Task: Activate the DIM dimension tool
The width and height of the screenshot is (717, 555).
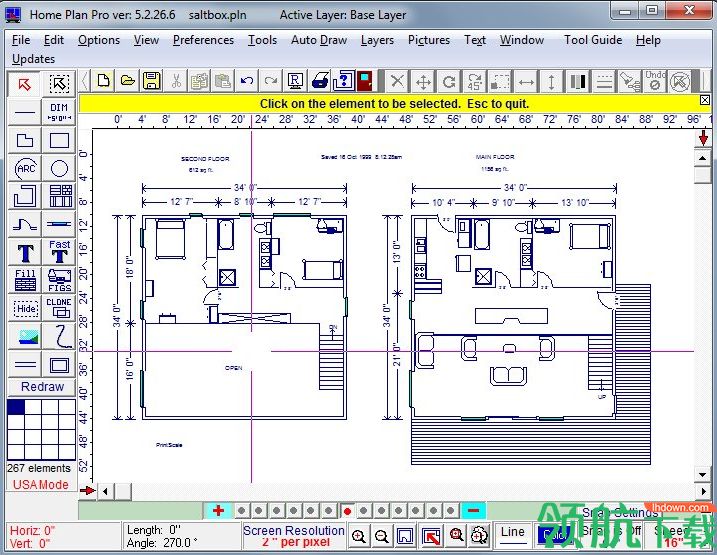Action: coord(59,112)
